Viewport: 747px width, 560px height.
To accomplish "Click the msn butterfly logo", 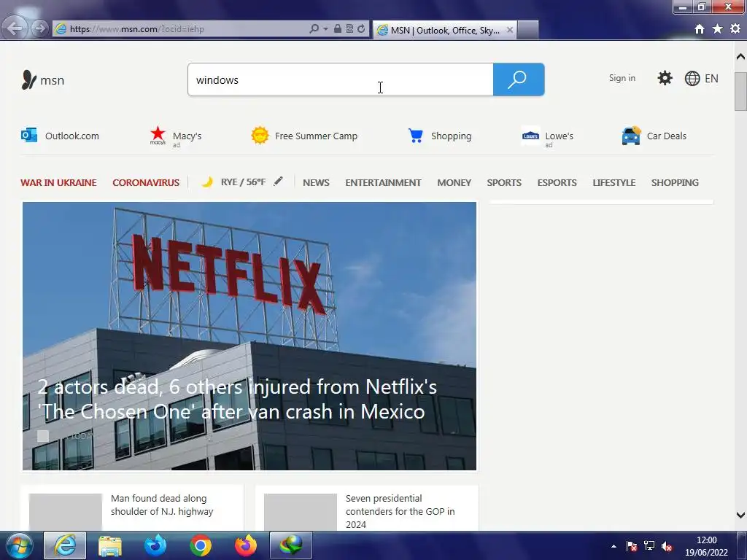I will click(42, 79).
